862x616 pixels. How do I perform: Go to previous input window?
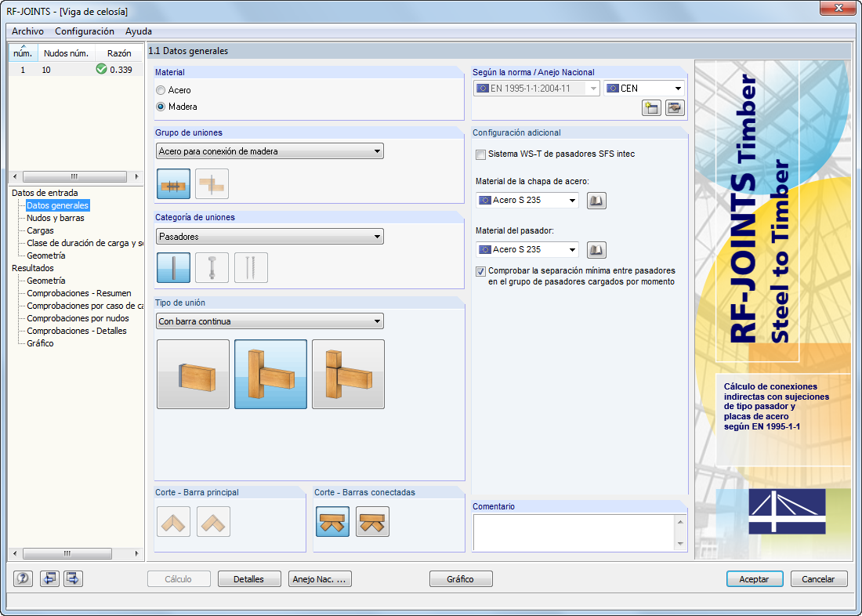[49, 578]
